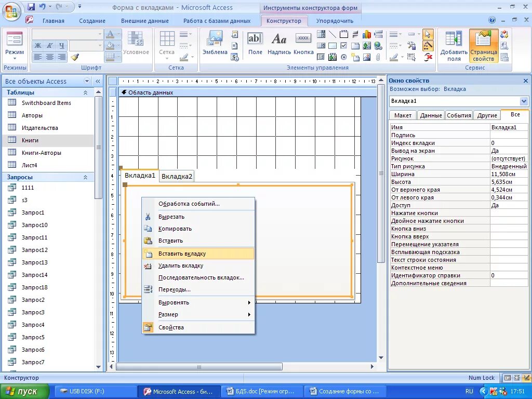Toggle underline Ч formatting
Screen dimensions: 532x399
pos(61,46)
